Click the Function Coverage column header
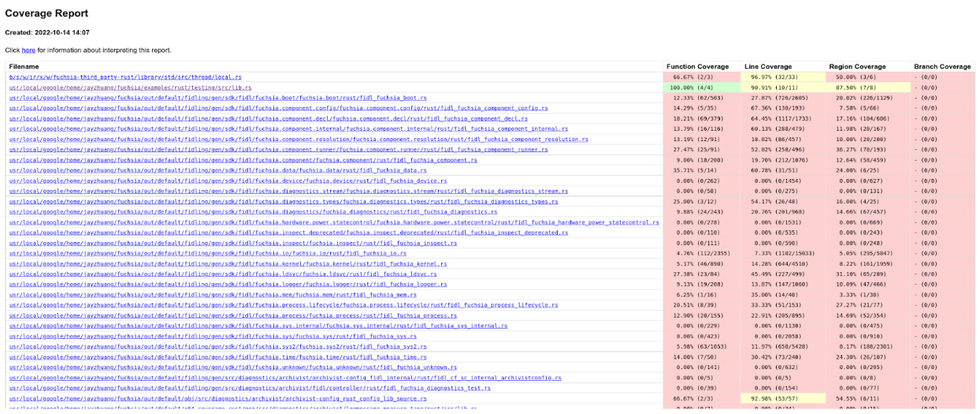The image size is (980, 414). (697, 67)
